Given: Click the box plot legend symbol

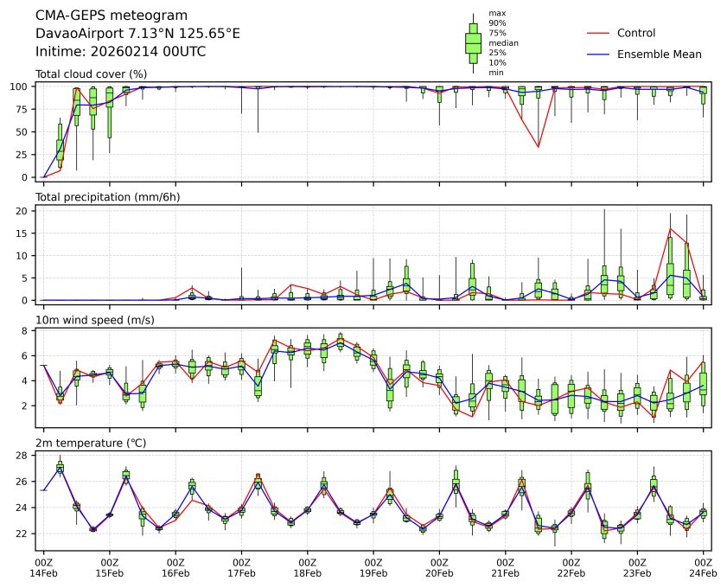Looking at the screenshot, I should click(473, 42).
